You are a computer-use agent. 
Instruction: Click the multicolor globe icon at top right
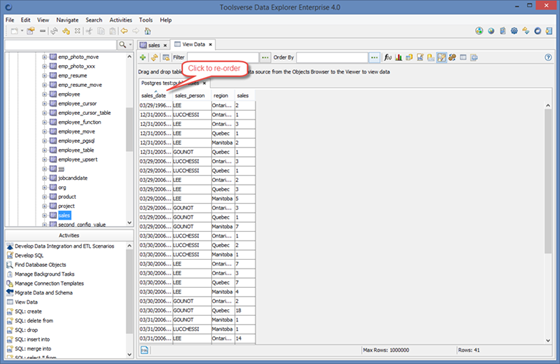479,31
